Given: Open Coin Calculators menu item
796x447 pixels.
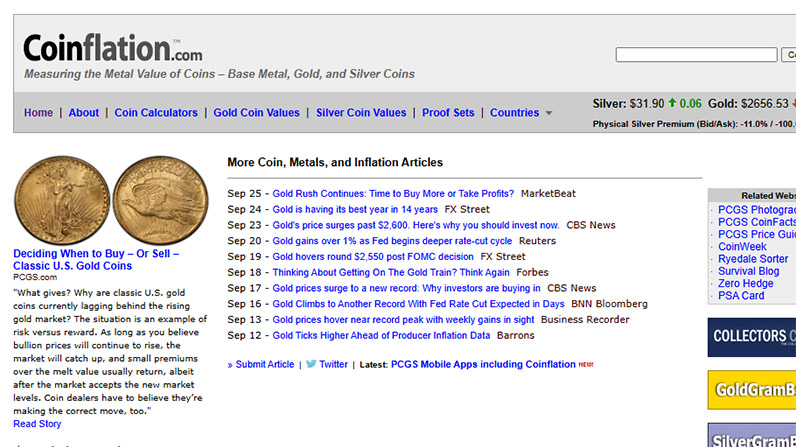Looking at the screenshot, I should click(156, 113).
